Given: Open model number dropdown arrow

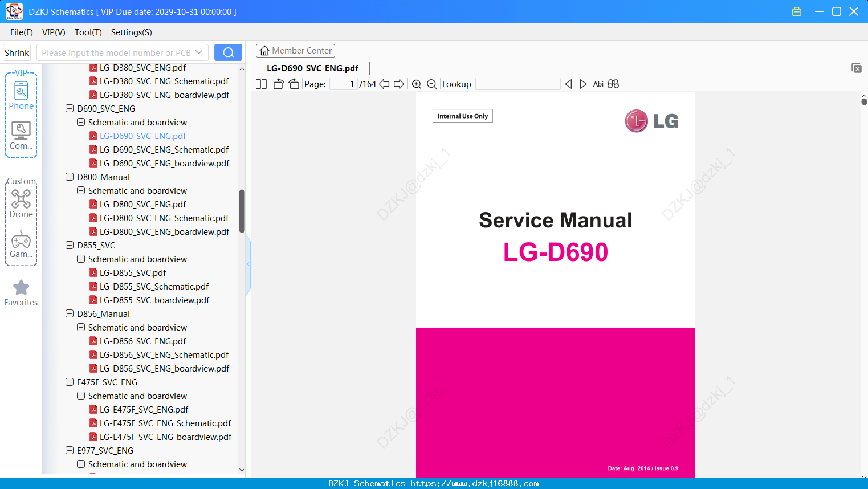Looking at the screenshot, I should [199, 52].
